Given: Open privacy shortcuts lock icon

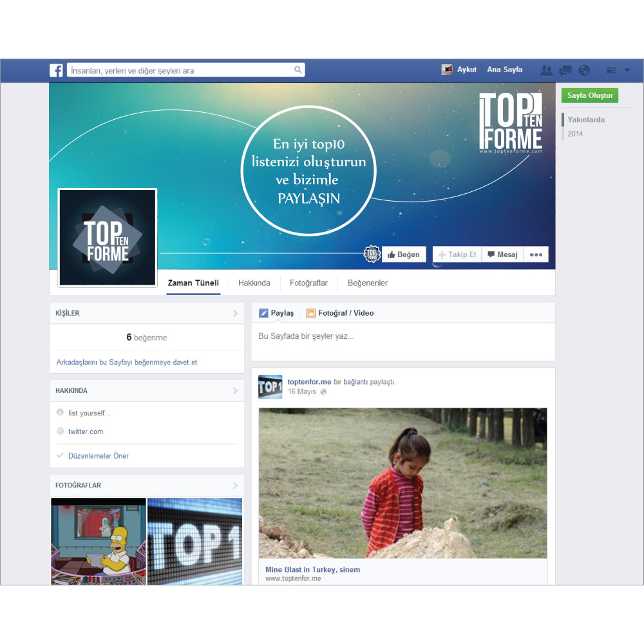Looking at the screenshot, I should coord(611,70).
